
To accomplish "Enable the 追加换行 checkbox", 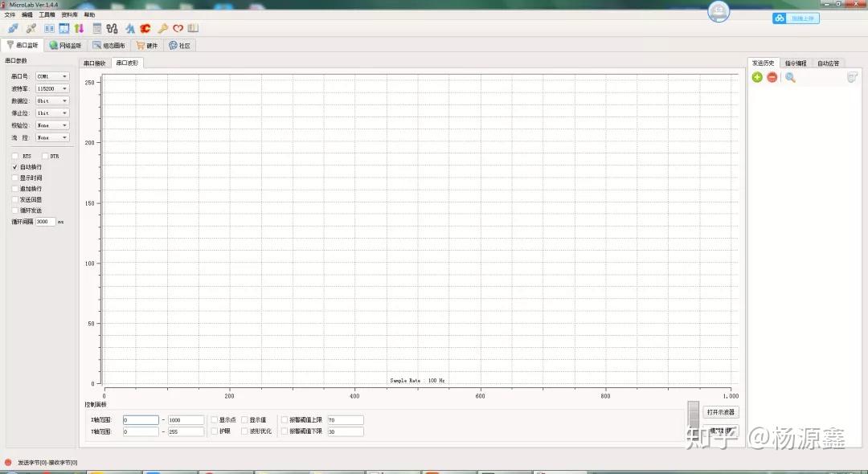I will (15, 189).
